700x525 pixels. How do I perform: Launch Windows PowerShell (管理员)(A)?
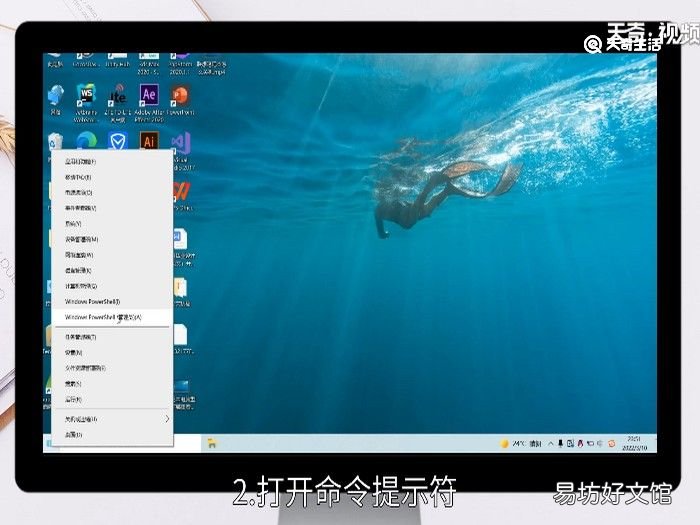click(x=112, y=317)
